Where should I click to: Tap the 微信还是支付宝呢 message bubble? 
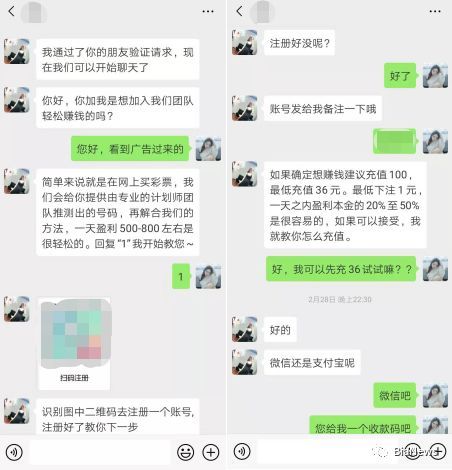pos(312,362)
